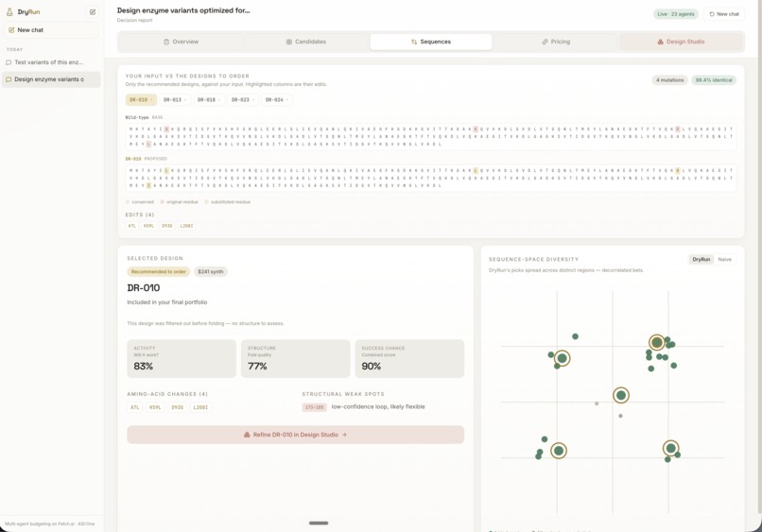Switch to the Candidates tab
Screen dimensions: 762x532
pos(306,42)
